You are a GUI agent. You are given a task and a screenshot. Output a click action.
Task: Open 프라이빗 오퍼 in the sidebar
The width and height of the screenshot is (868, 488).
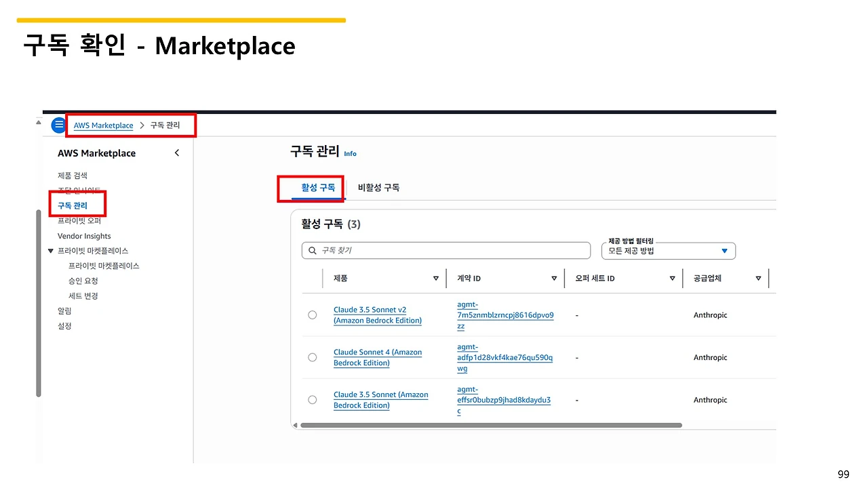point(79,221)
